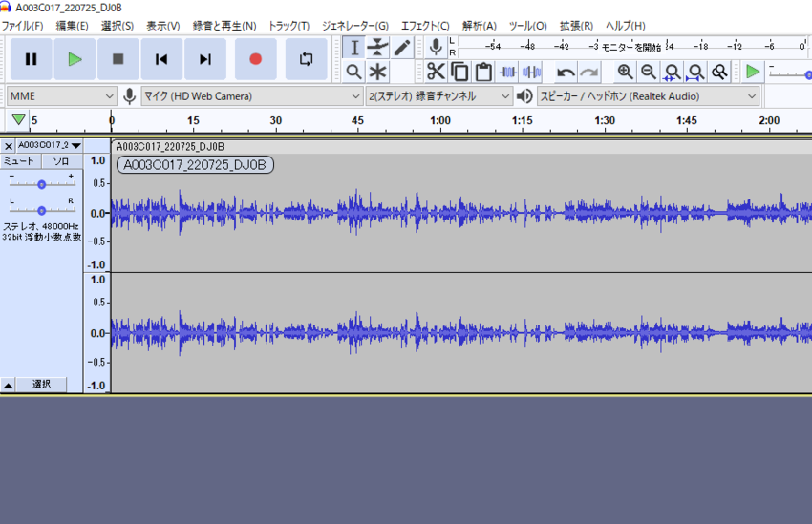This screenshot has width=812, height=524.
Task: Pause playback with the Pause button
Action: (x=32, y=59)
